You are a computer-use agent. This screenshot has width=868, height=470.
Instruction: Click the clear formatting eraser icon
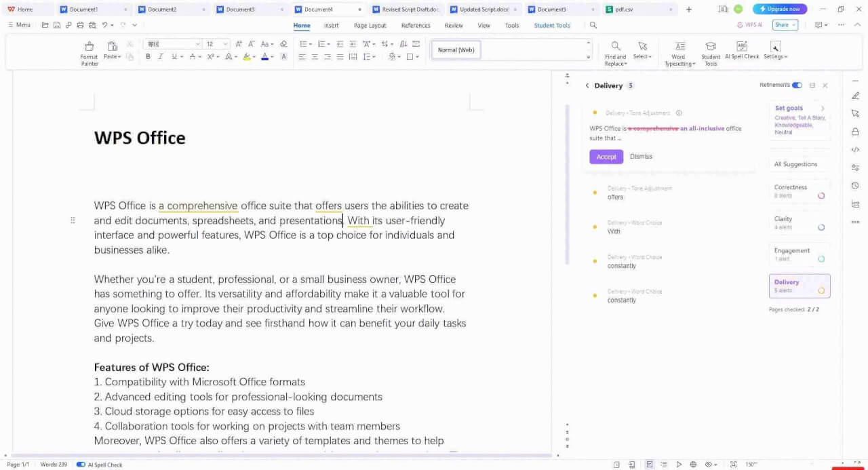[x=283, y=43]
